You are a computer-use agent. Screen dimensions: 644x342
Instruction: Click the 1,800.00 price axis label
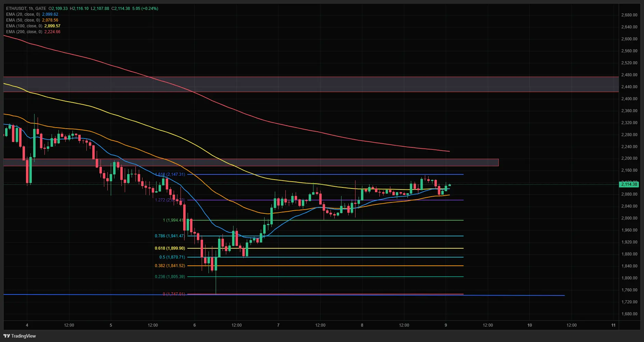tap(629, 278)
